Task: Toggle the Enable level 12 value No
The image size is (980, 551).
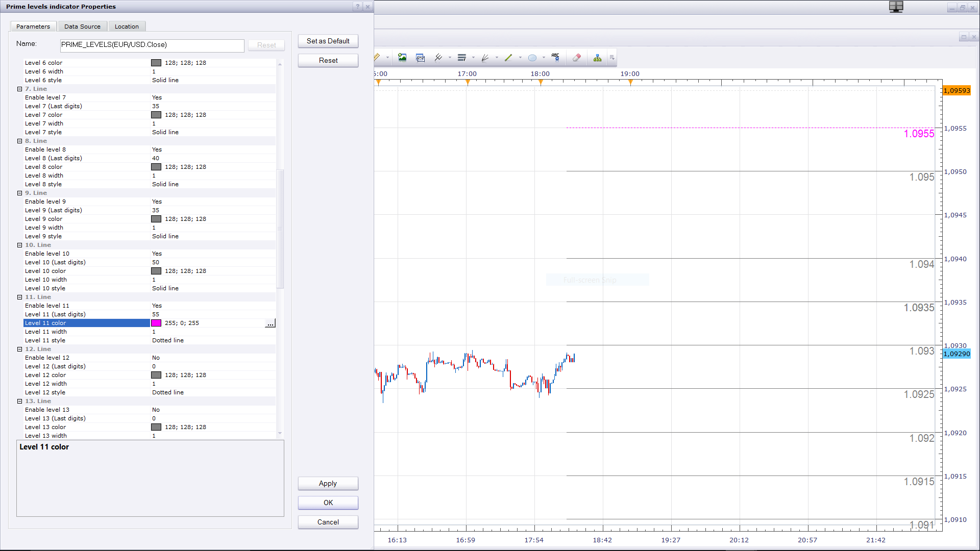Action: pyautogui.click(x=156, y=358)
